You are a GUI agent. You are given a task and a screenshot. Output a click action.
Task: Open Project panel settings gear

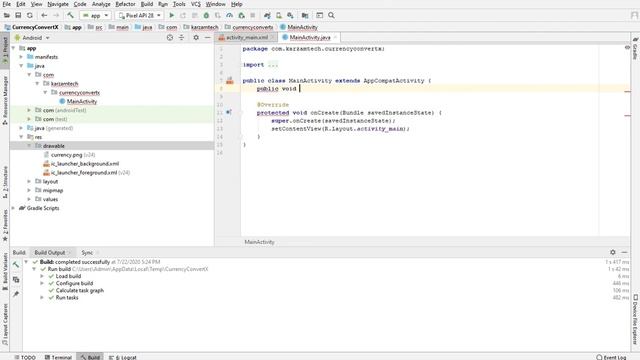pos(196,38)
